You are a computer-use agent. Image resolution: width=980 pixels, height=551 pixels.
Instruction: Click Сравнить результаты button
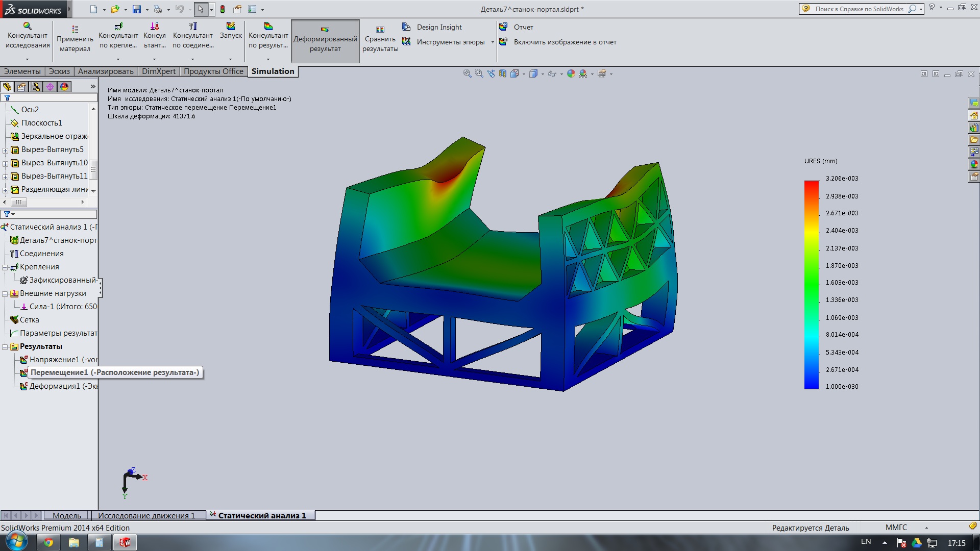[x=380, y=39]
